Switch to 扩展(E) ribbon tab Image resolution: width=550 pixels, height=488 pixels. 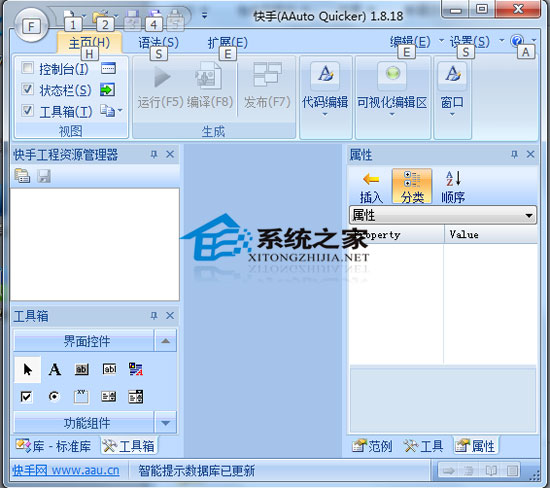click(x=227, y=43)
